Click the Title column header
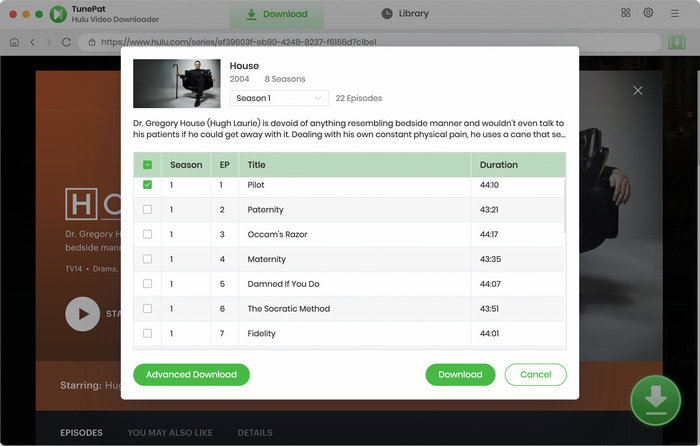 [355, 165]
